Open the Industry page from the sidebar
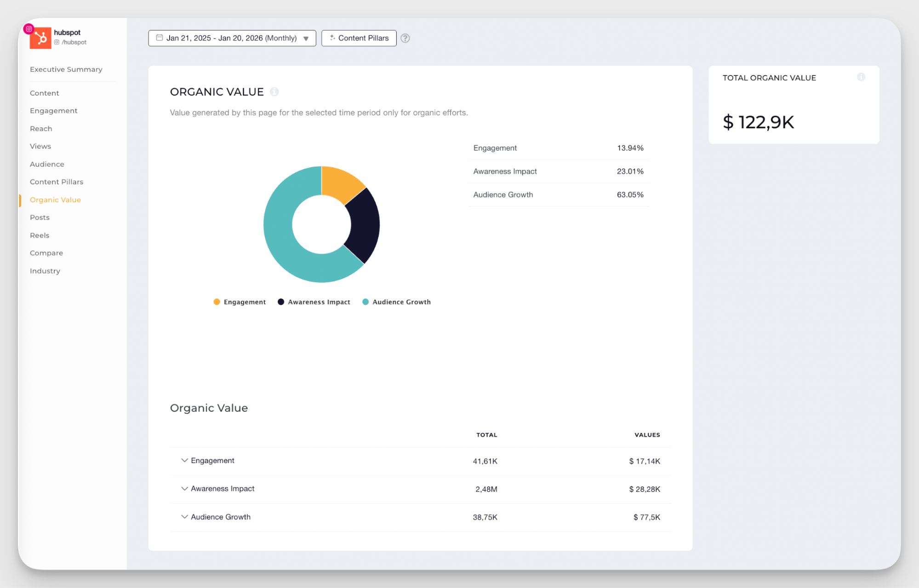The height and width of the screenshot is (588, 919). coord(45,271)
